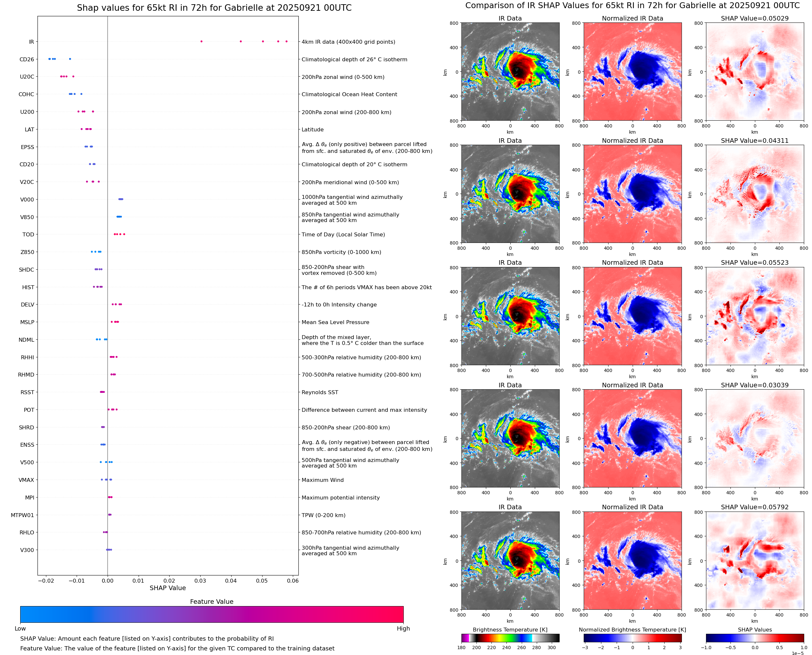Click the Normalized Brightness Temperature colorbar
The width and height of the screenshot is (812, 655).
coord(632,638)
